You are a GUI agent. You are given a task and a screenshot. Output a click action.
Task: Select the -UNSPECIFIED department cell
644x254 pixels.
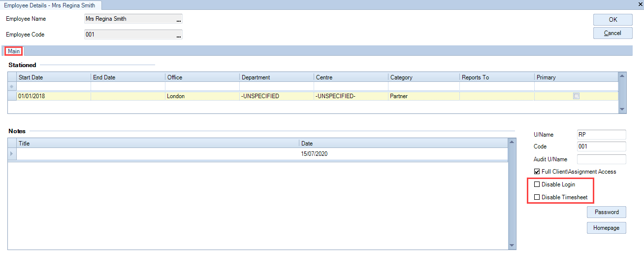[277, 96]
